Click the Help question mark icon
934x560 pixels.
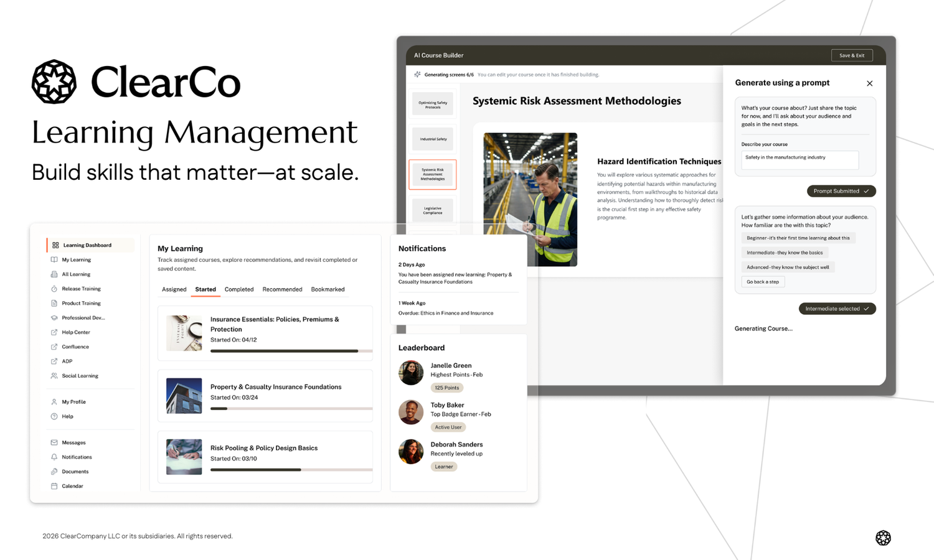54,416
